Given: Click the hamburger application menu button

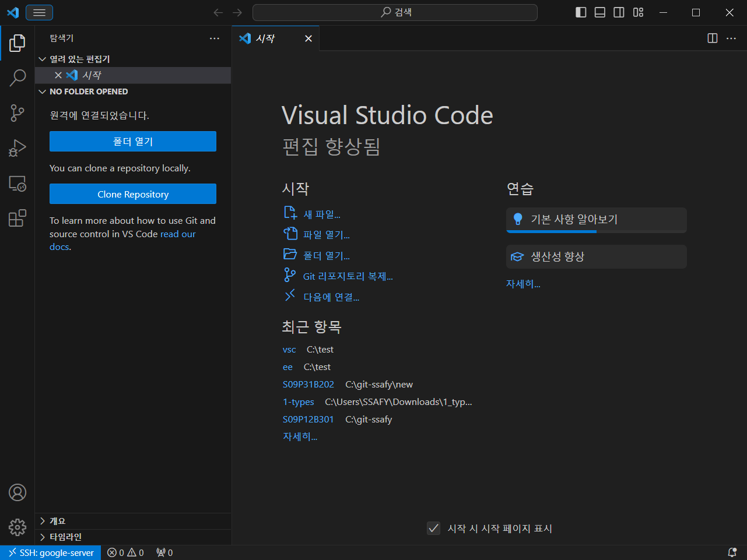Looking at the screenshot, I should (39, 12).
